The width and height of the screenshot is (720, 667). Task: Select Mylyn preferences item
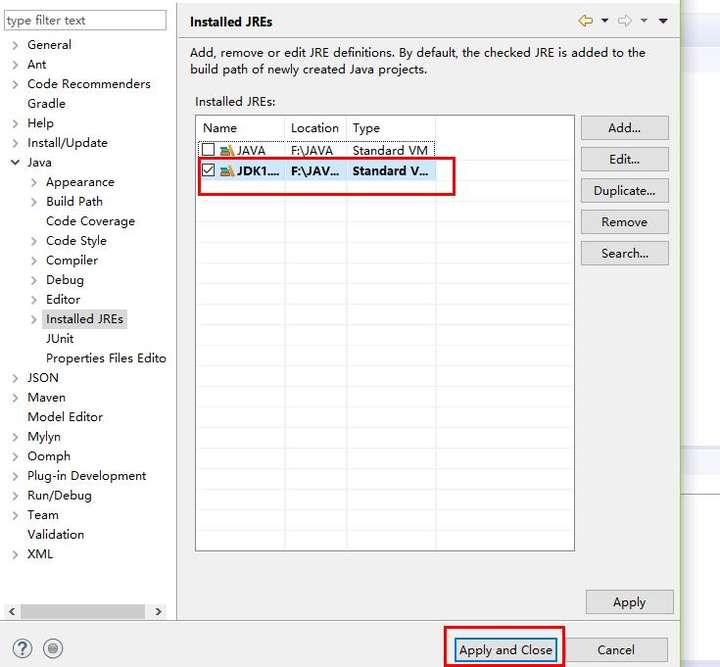click(44, 437)
